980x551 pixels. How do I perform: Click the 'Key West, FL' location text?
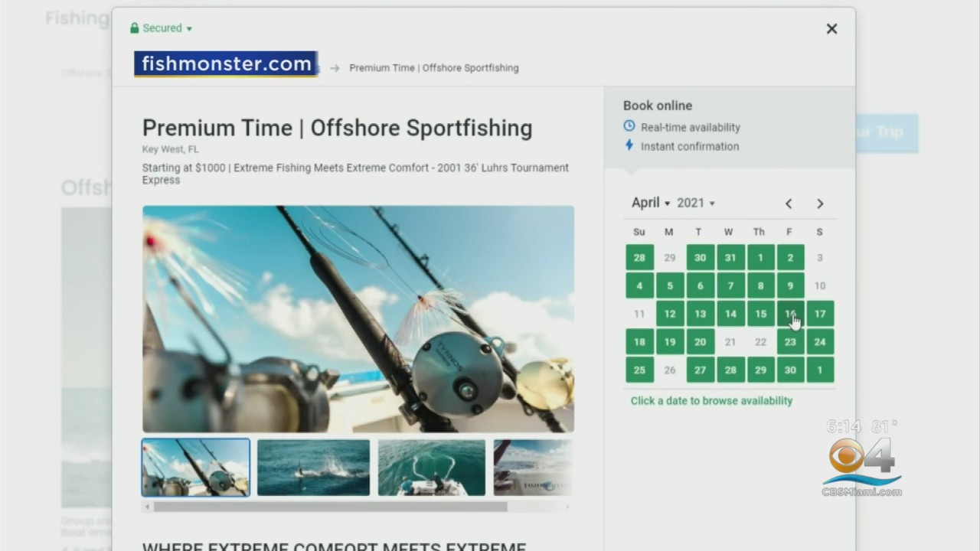170,149
